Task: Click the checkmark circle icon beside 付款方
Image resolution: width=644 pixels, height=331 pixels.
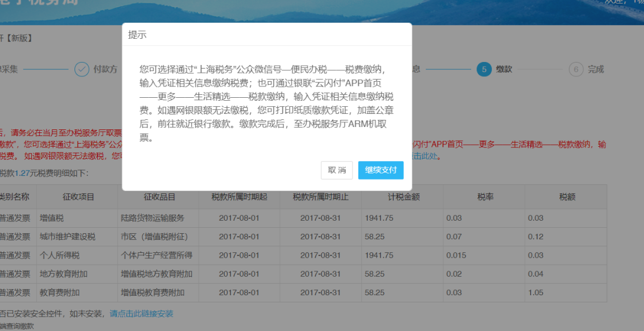Action: [82, 69]
